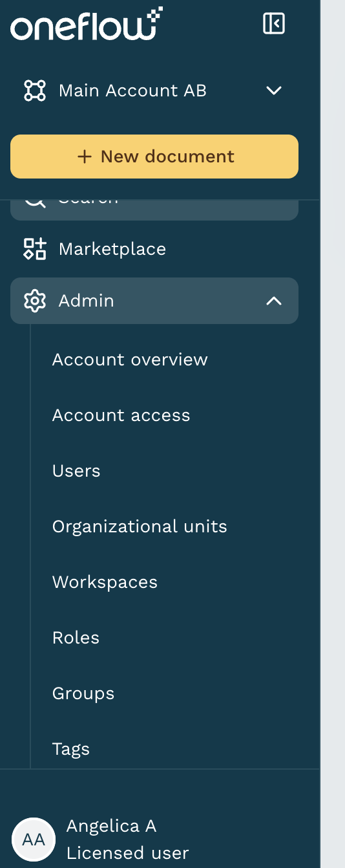Click the Main Account AB nodes icon
The image size is (345, 868).
coord(35,91)
